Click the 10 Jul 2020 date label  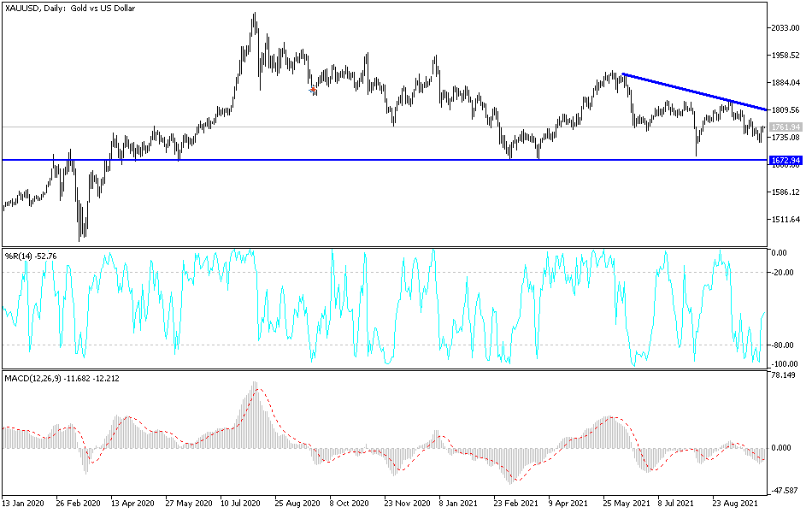241,504
